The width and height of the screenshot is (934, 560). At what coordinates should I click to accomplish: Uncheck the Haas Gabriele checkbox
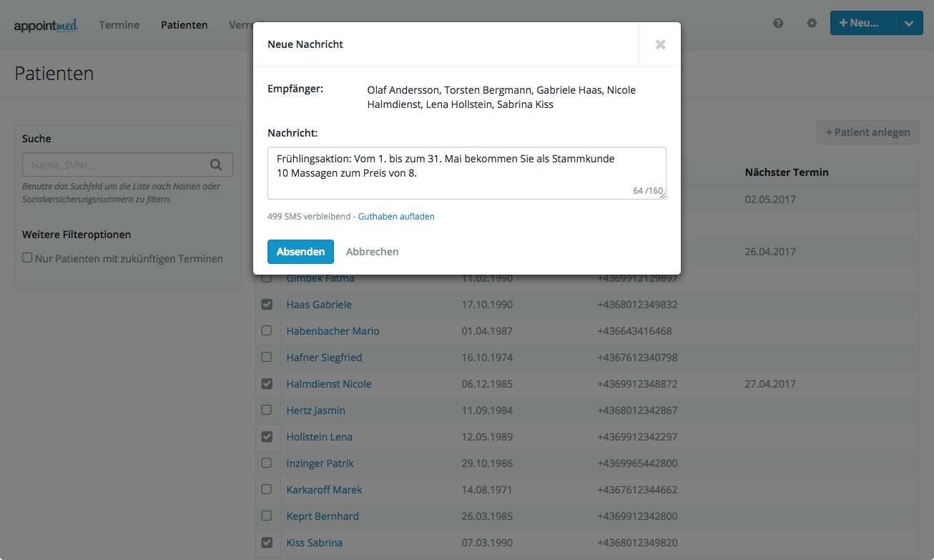click(267, 305)
